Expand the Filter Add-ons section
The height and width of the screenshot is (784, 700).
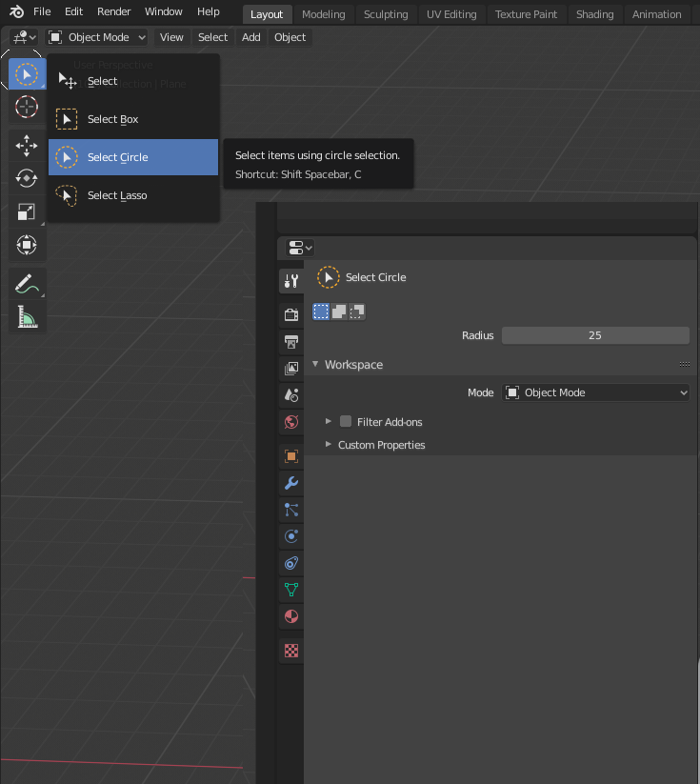click(x=328, y=421)
